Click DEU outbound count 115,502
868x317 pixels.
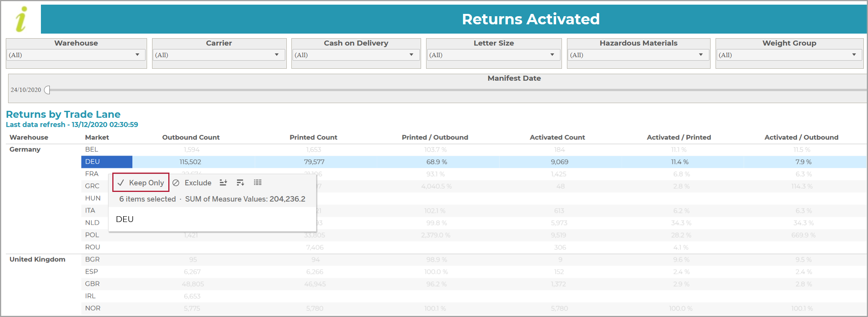tap(190, 162)
